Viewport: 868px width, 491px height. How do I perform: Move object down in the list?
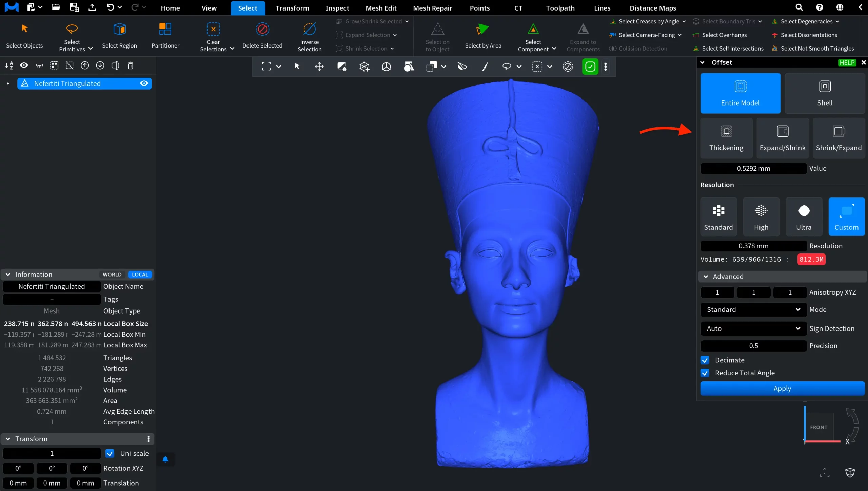[x=100, y=65]
